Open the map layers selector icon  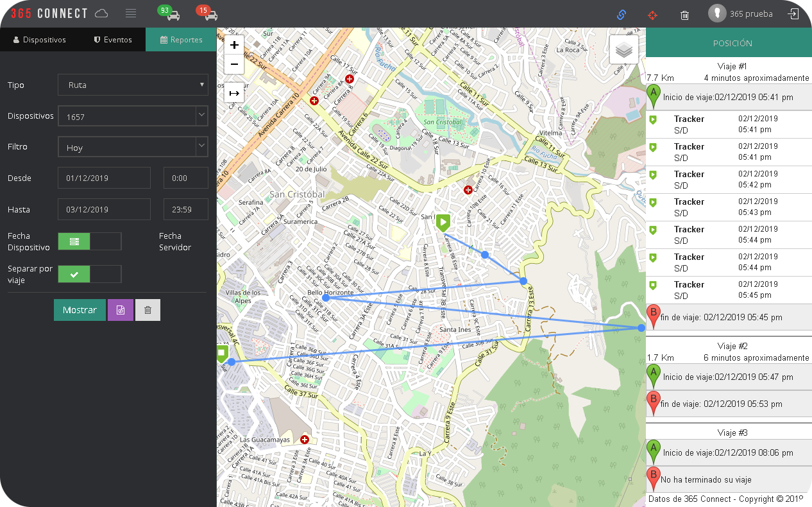pos(623,49)
